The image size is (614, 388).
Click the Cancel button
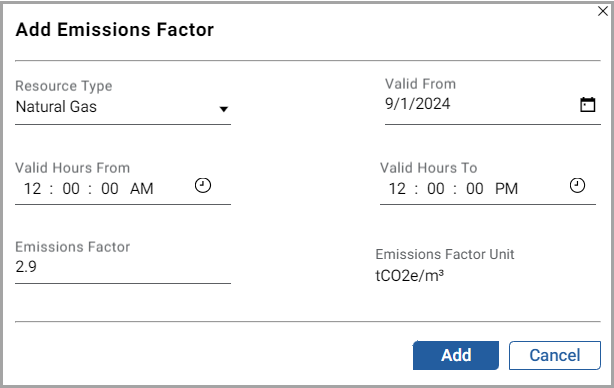pos(555,356)
